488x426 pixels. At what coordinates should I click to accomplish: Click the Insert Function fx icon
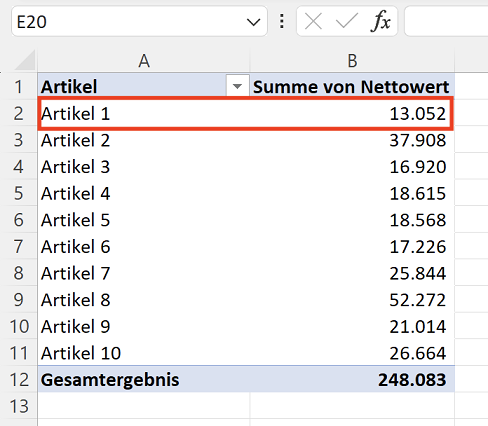pyautogui.click(x=380, y=22)
